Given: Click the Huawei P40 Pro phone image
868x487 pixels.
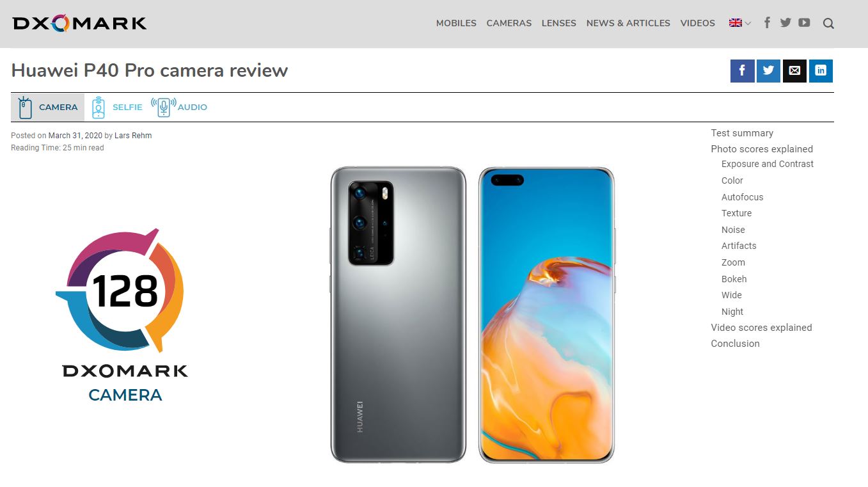Looking at the screenshot, I should coord(472,314).
